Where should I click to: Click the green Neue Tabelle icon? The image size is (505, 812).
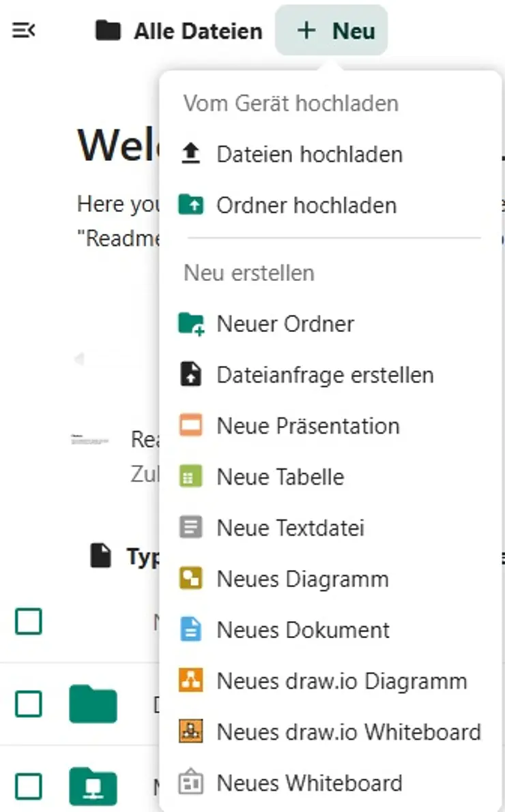pos(191,477)
